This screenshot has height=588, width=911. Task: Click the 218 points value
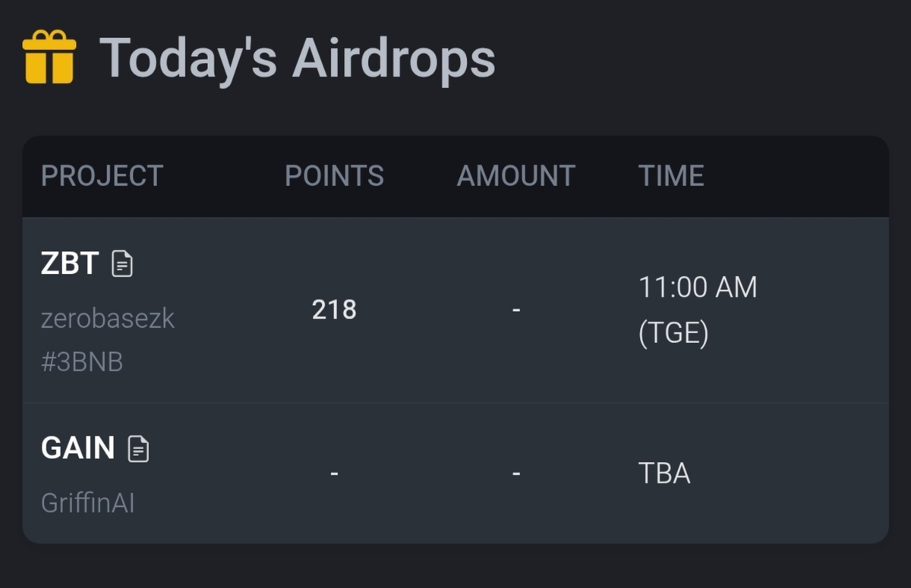[334, 310]
